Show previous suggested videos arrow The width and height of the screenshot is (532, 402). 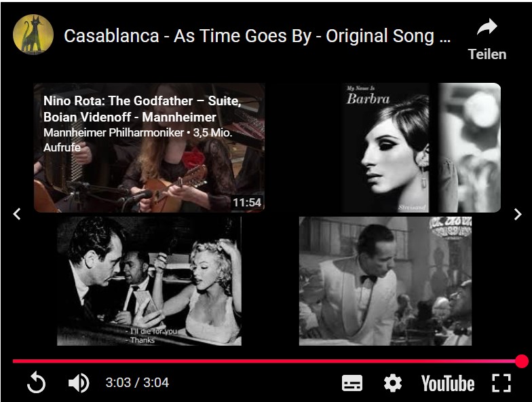(16, 215)
